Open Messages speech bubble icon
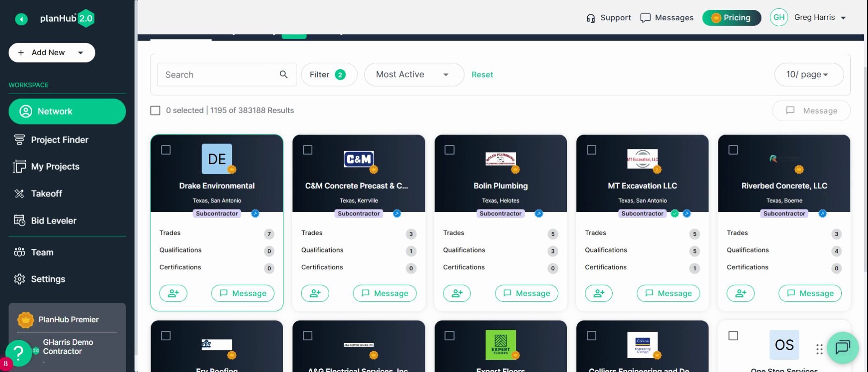This screenshot has height=372, width=868. click(x=645, y=18)
